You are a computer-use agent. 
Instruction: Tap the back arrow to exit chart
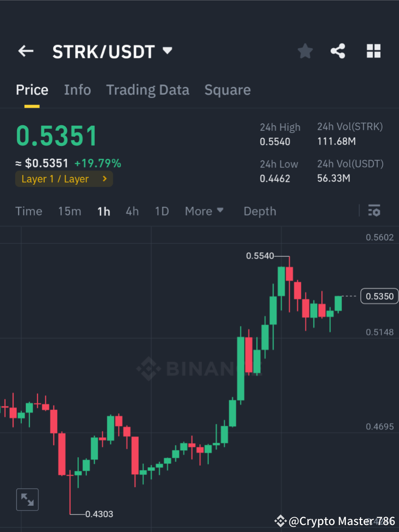[25, 51]
